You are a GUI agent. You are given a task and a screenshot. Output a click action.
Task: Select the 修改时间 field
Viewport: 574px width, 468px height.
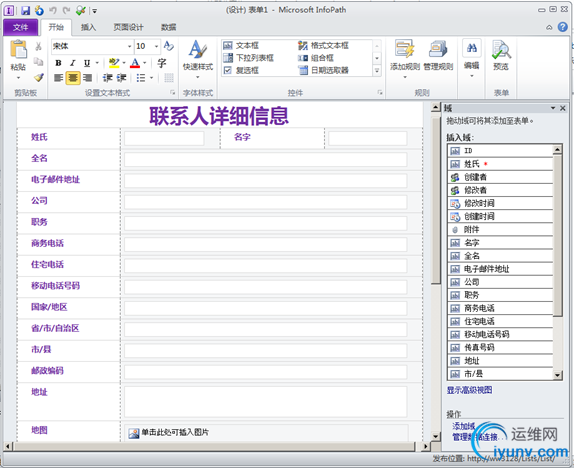(x=500, y=203)
